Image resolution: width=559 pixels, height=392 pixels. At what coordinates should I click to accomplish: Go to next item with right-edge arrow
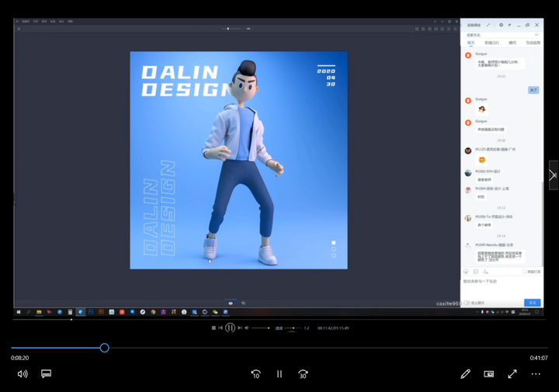pyautogui.click(x=553, y=175)
